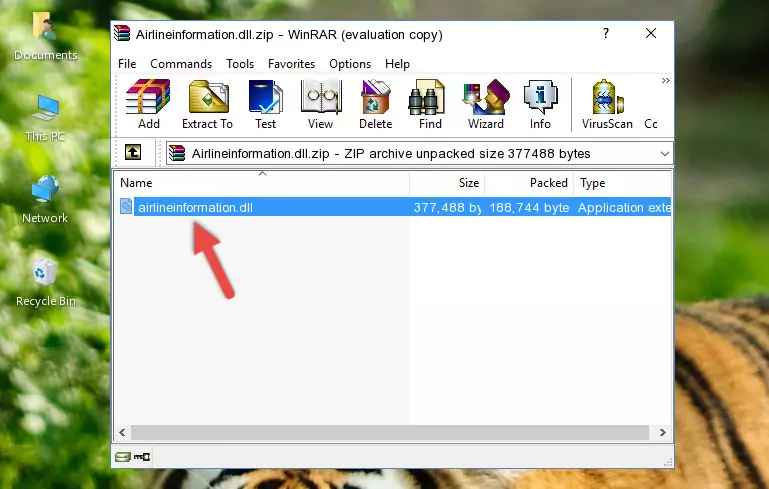This screenshot has width=769, height=489.
Task: Click the title bar help question mark
Action: [x=606, y=33]
